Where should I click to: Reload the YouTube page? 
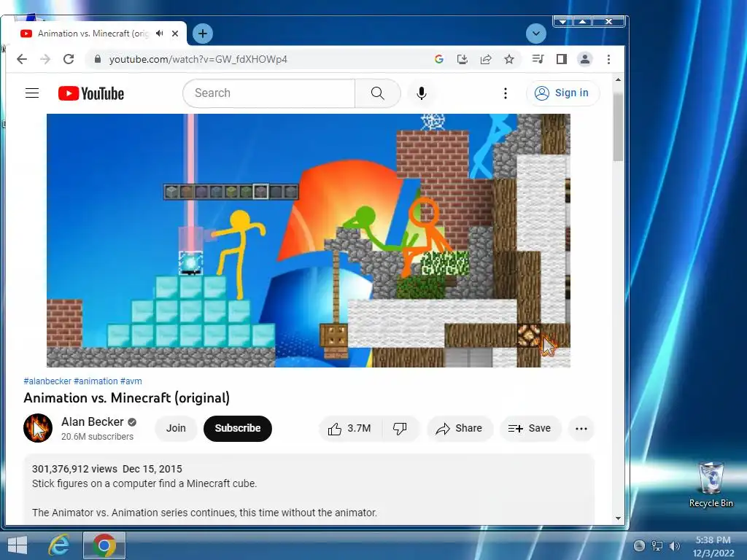point(69,59)
